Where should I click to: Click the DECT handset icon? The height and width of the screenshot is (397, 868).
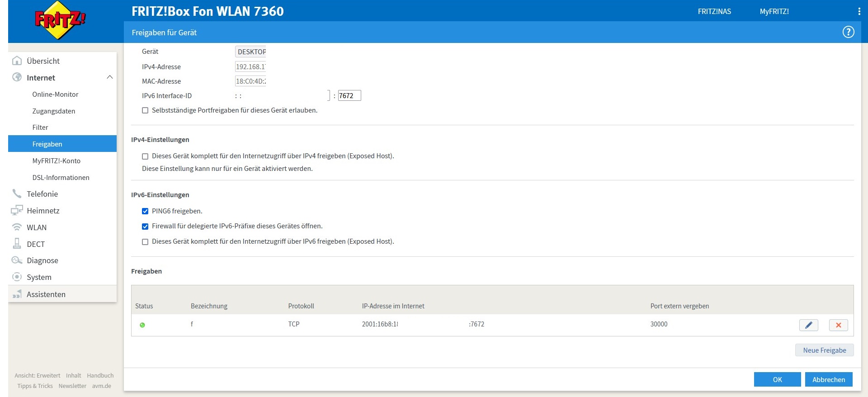pos(17,244)
